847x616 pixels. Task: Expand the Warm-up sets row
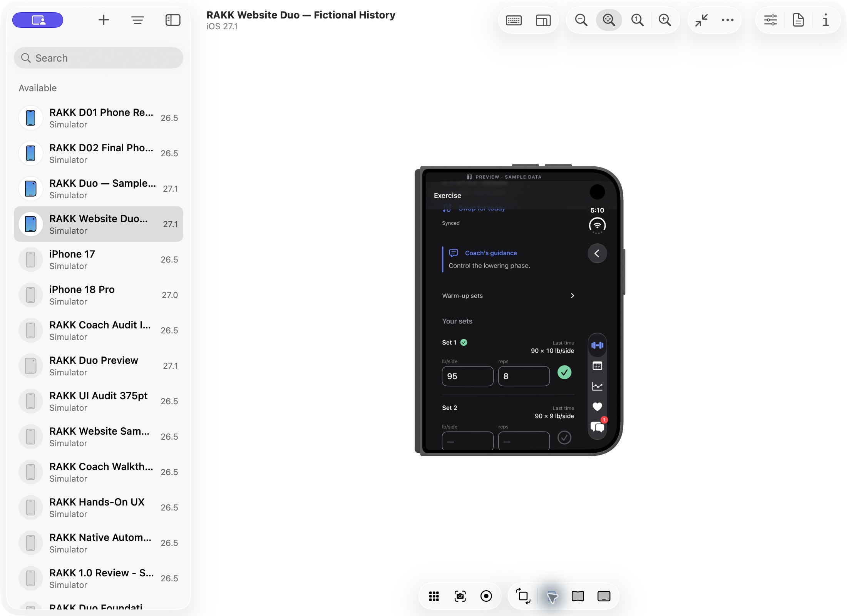[x=508, y=296]
